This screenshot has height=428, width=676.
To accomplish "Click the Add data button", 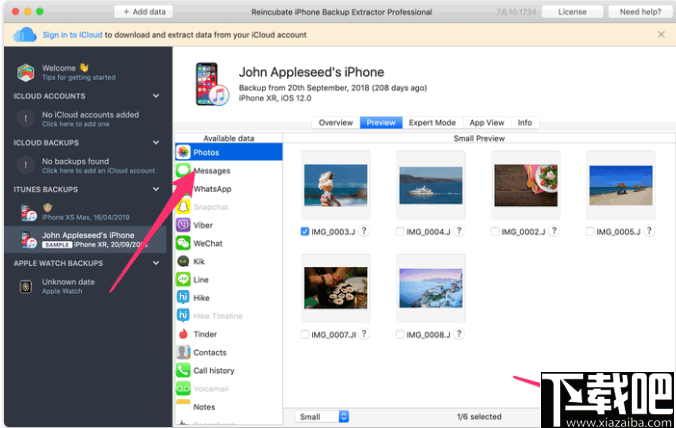I will point(144,12).
